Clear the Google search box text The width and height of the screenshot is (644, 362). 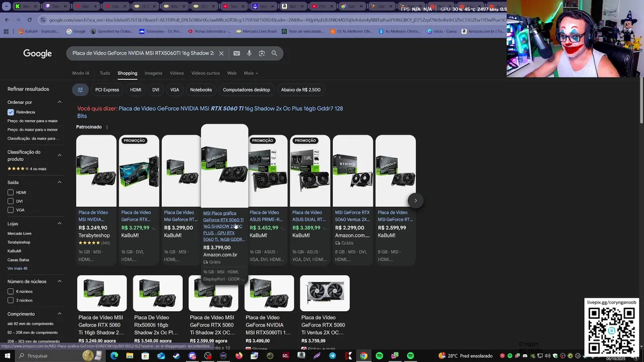[x=221, y=53]
